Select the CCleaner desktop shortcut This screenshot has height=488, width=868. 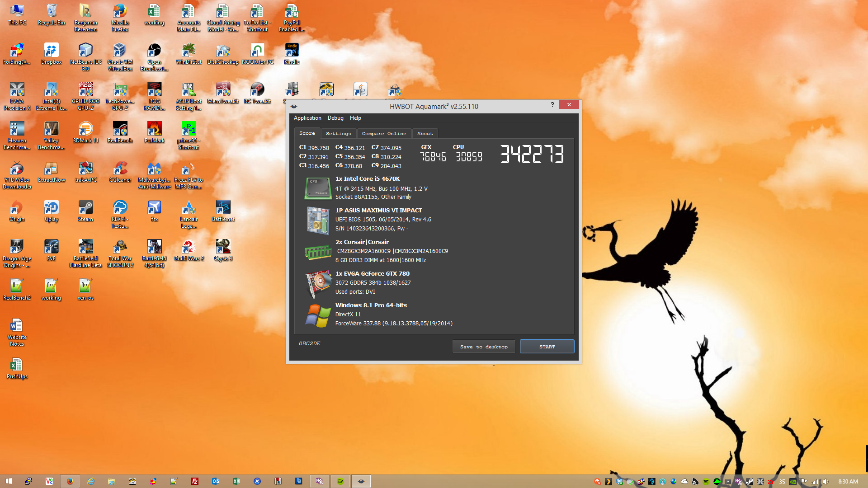(120, 172)
